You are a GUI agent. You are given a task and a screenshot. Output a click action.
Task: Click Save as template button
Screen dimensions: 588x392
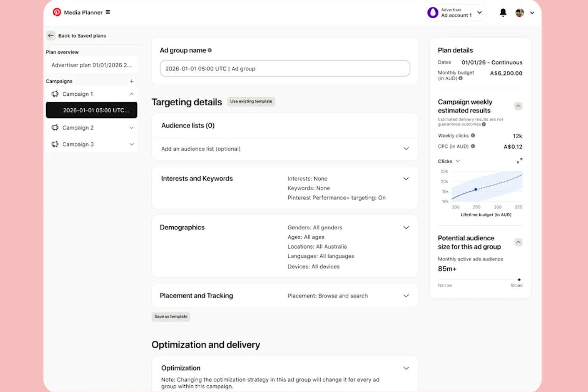(171, 317)
